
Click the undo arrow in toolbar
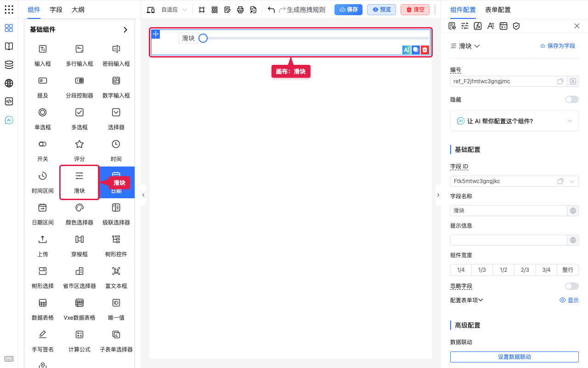tap(271, 10)
